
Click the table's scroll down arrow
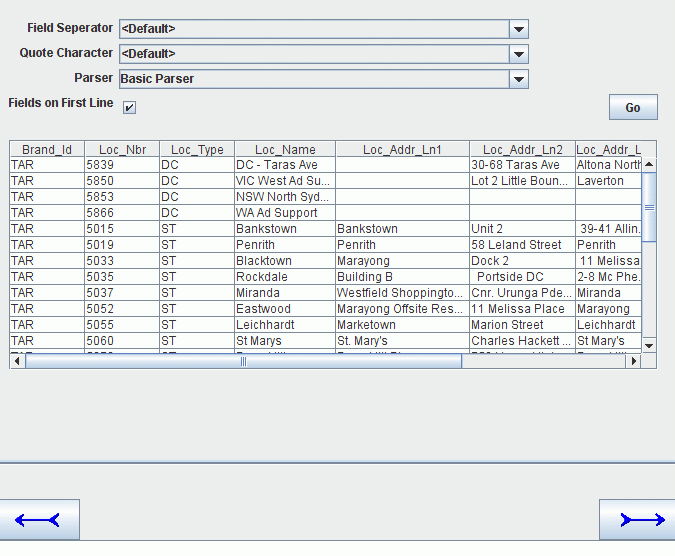[649, 345]
